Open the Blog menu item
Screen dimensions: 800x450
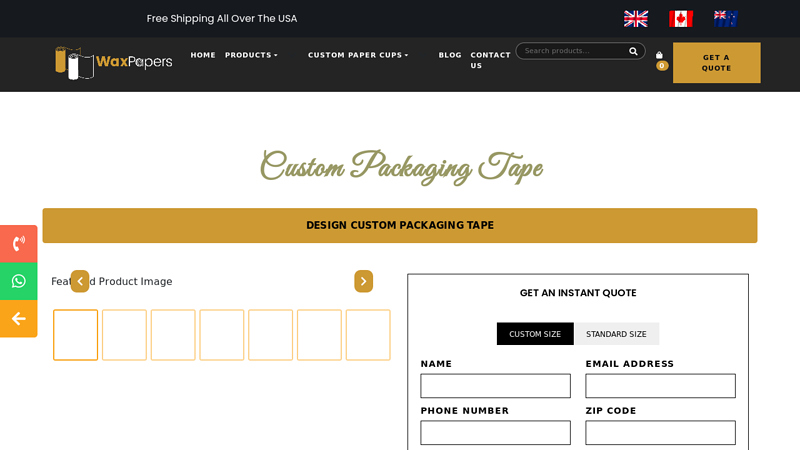pos(450,55)
